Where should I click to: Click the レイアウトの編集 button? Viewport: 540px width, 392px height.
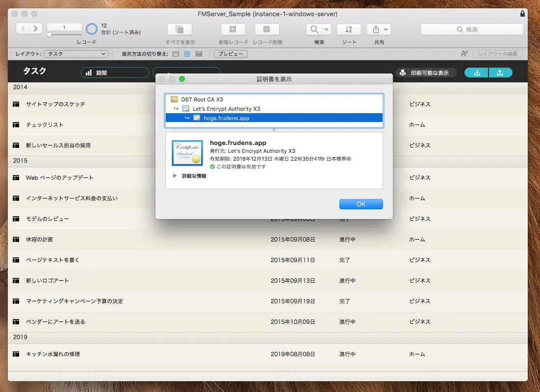(x=498, y=54)
